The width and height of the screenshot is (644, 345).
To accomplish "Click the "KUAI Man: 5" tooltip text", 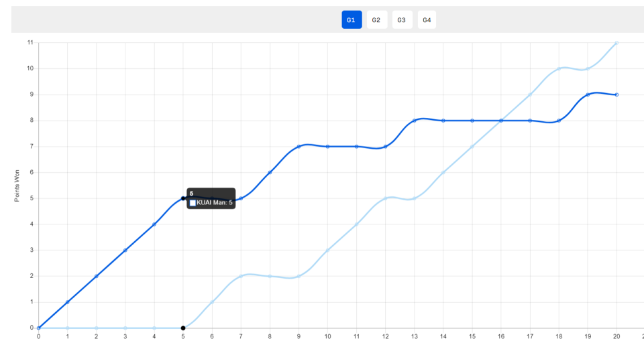I will click(x=215, y=203).
